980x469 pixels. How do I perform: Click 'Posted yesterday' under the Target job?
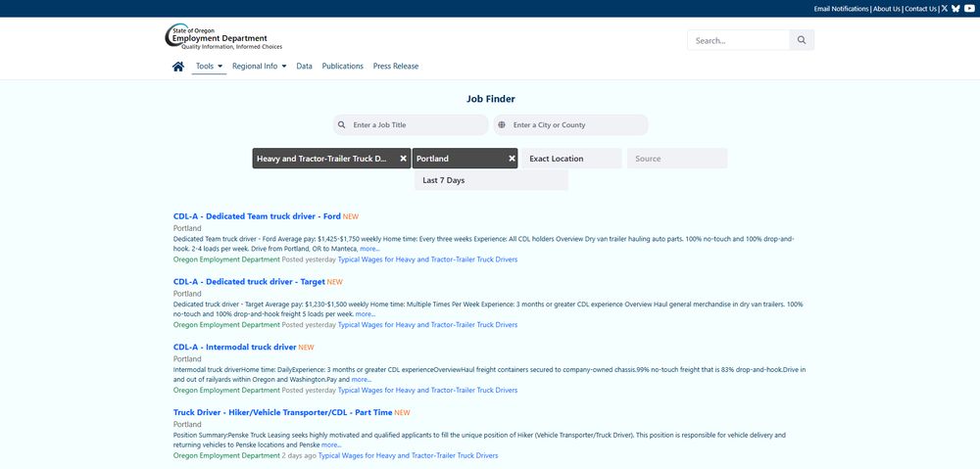click(x=309, y=325)
